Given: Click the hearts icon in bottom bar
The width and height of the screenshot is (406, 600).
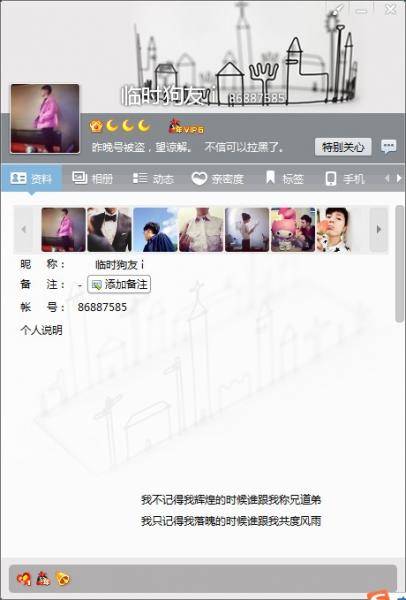Looking at the screenshot, I should 24,578.
